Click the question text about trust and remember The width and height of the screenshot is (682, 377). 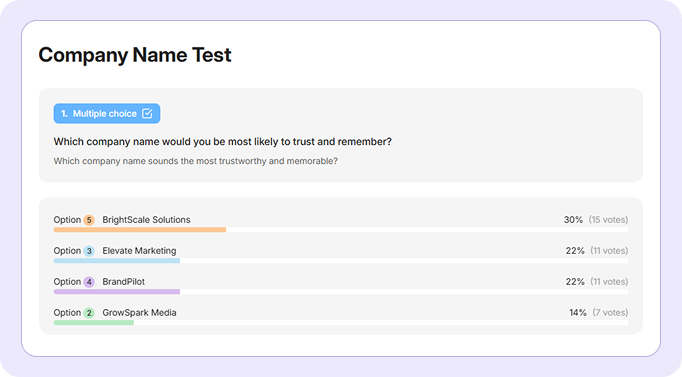tap(222, 142)
